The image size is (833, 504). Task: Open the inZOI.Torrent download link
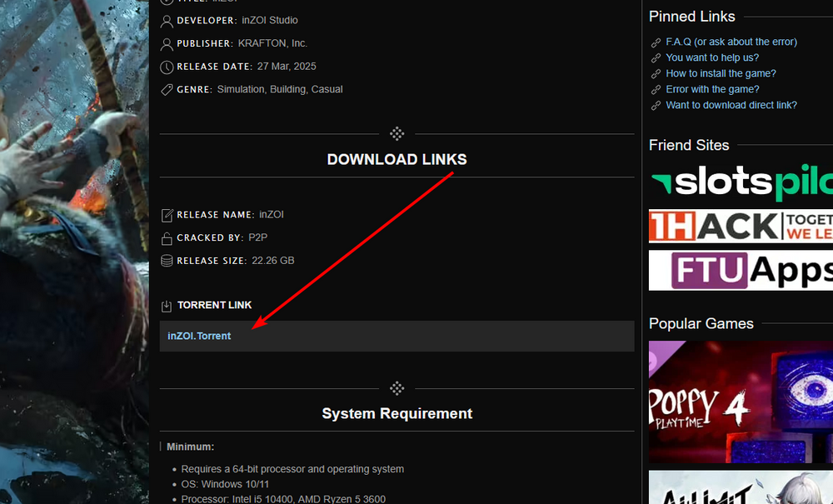click(199, 337)
